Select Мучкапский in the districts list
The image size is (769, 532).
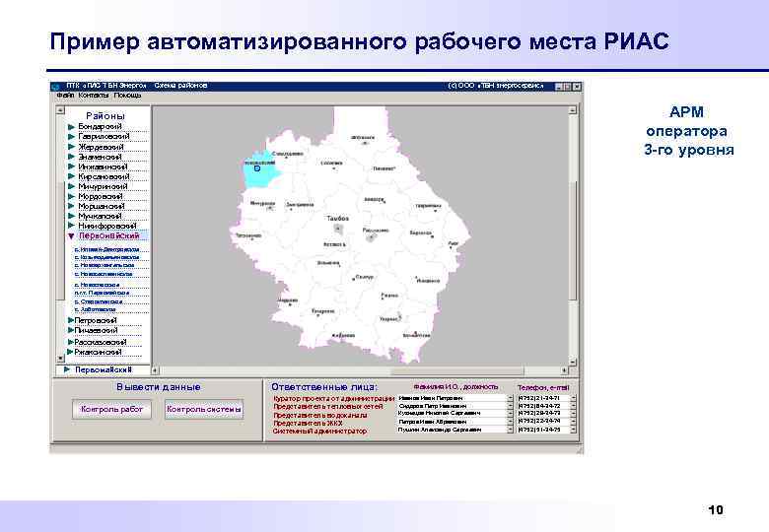100,216
